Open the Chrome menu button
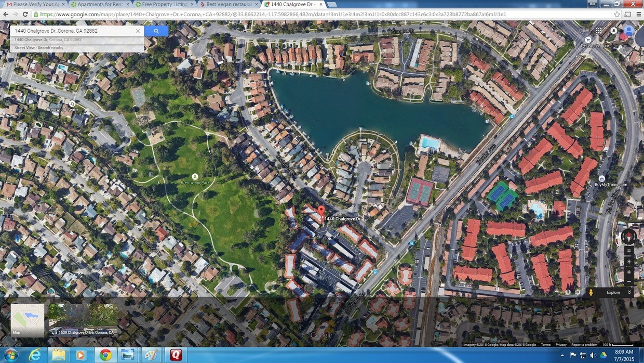644x363 pixels. click(638, 14)
